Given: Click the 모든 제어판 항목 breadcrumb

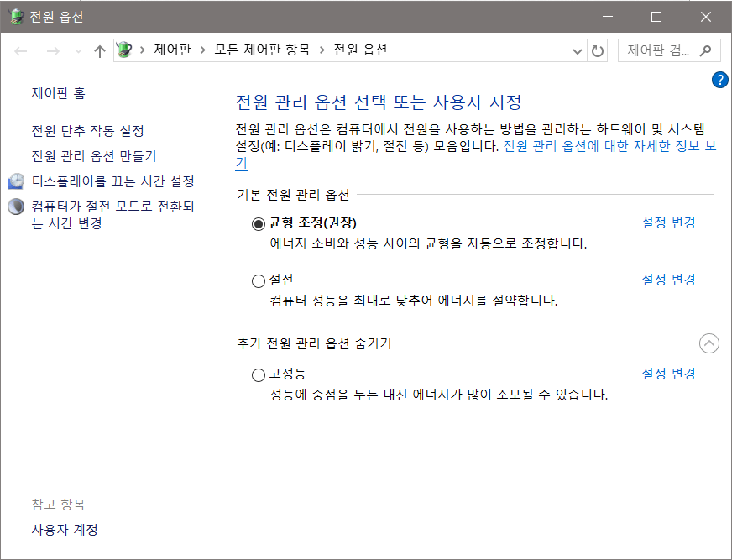Looking at the screenshot, I should tap(262, 50).
